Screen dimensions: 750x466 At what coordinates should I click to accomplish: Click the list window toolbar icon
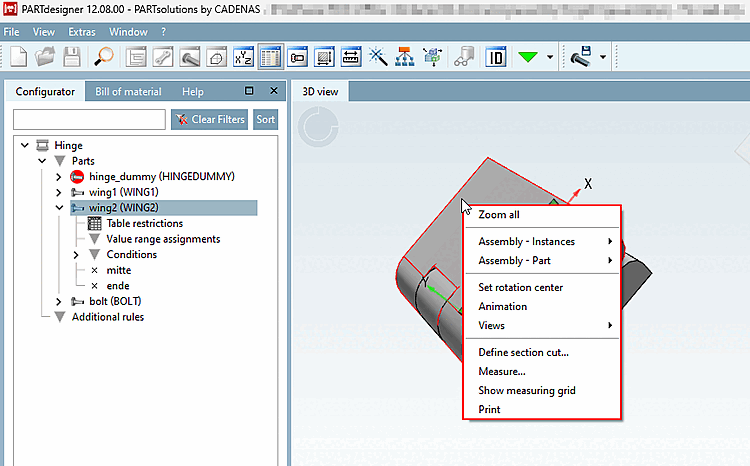tap(136, 57)
